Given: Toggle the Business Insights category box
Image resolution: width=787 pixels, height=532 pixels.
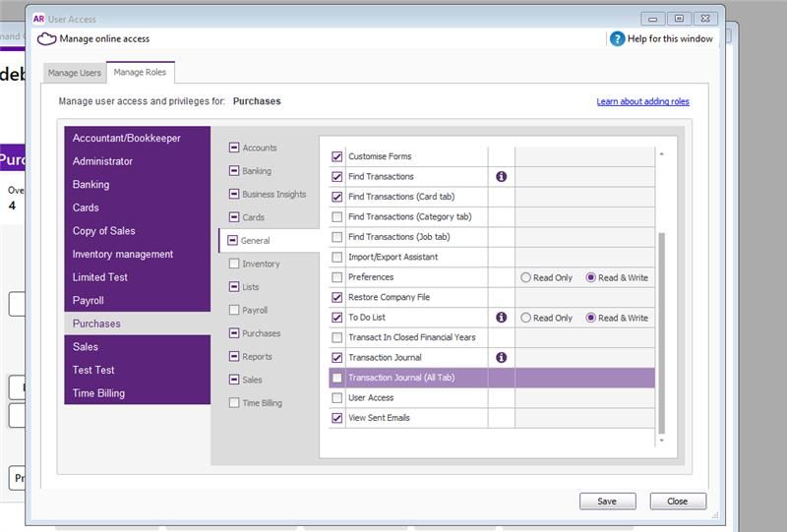Looking at the screenshot, I should pos(234,195).
